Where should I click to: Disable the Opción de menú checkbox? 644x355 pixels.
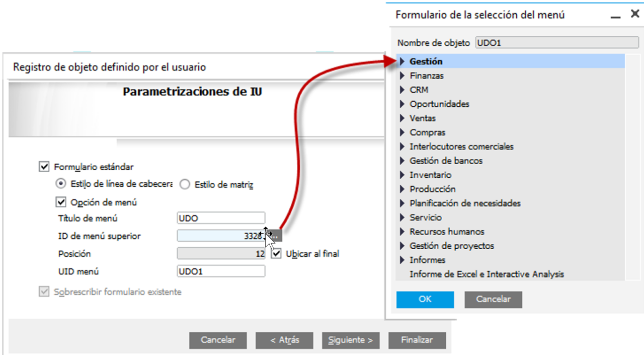pyautogui.click(x=61, y=202)
